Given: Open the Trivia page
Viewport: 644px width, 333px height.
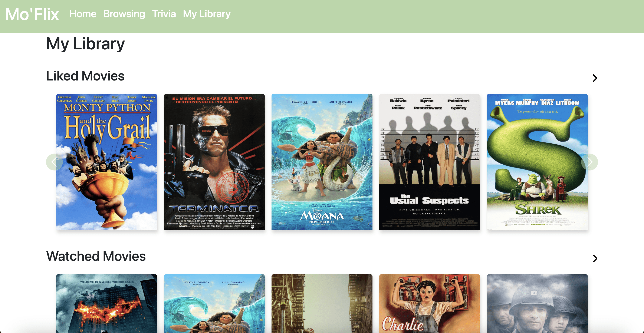Looking at the screenshot, I should [x=164, y=14].
